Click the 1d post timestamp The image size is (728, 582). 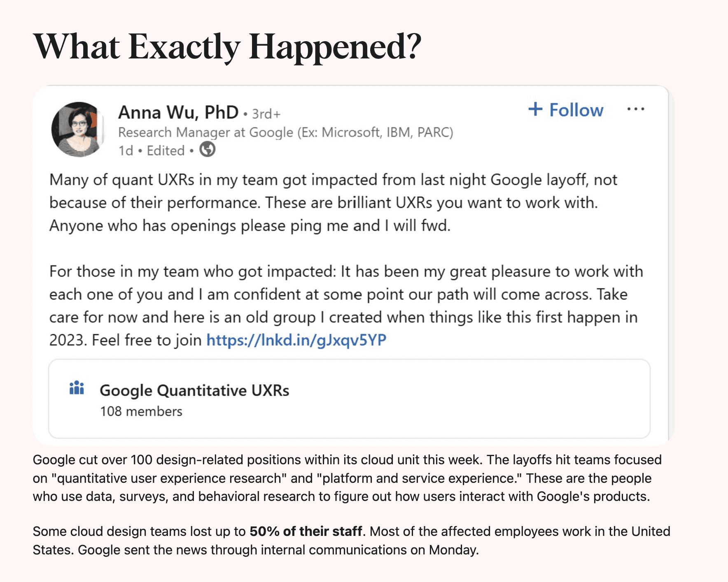pos(126,151)
